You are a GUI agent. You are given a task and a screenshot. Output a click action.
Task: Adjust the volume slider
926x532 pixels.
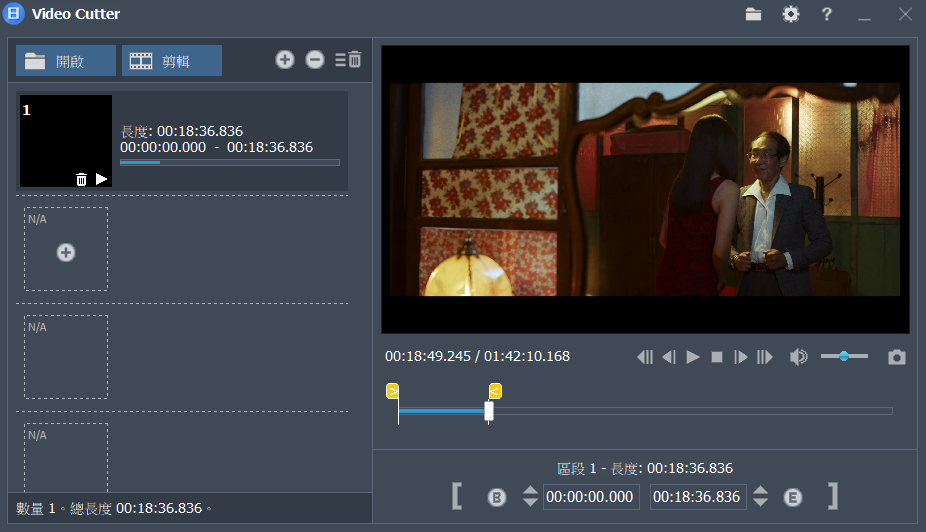click(x=844, y=356)
